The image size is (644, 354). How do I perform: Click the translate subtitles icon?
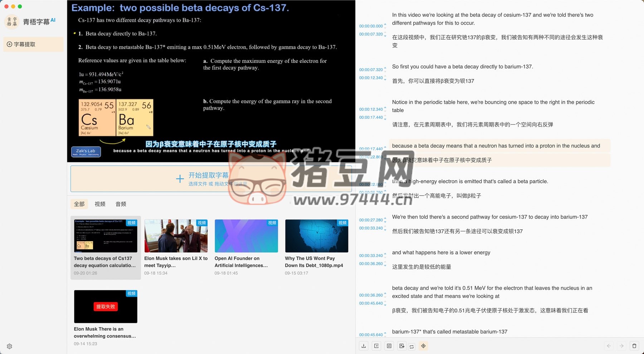tap(402, 346)
